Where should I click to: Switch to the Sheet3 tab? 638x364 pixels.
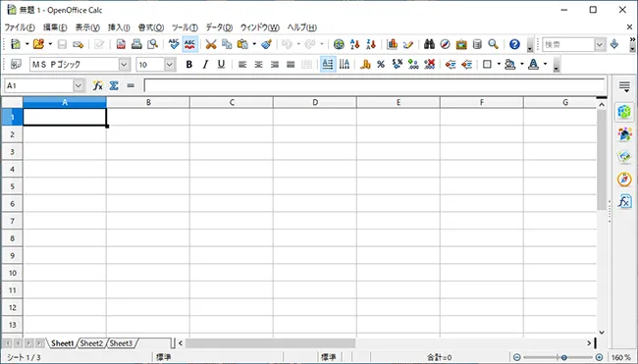click(x=121, y=343)
